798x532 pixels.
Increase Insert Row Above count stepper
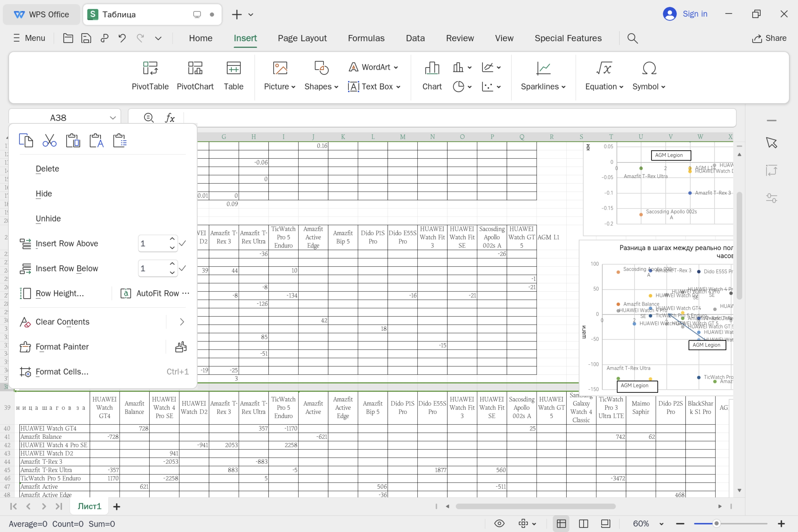172,239
